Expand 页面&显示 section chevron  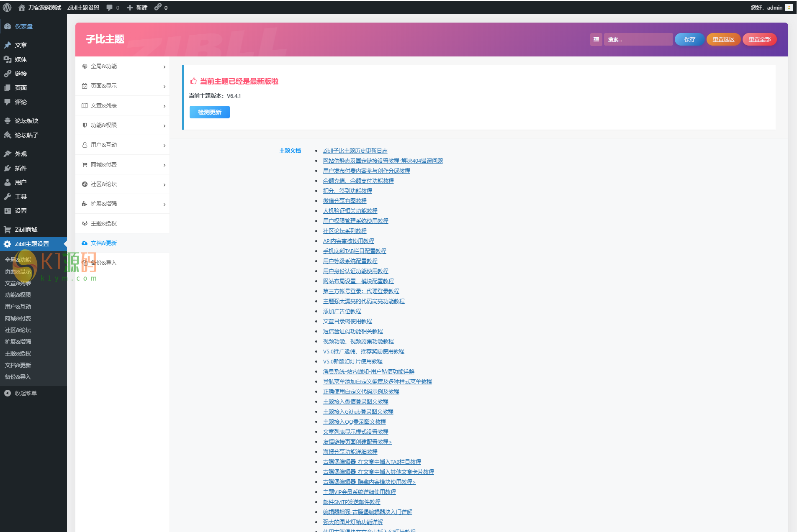click(x=165, y=87)
